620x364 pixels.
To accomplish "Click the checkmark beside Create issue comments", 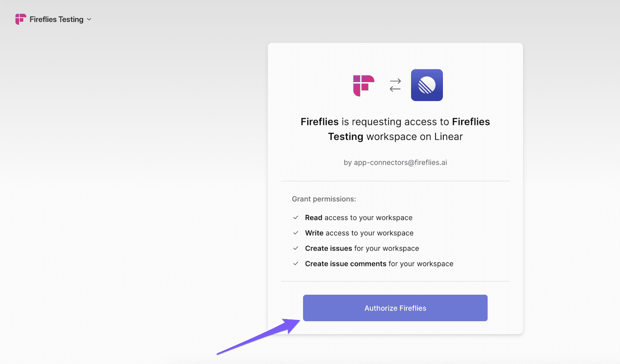I will [296, 264].
